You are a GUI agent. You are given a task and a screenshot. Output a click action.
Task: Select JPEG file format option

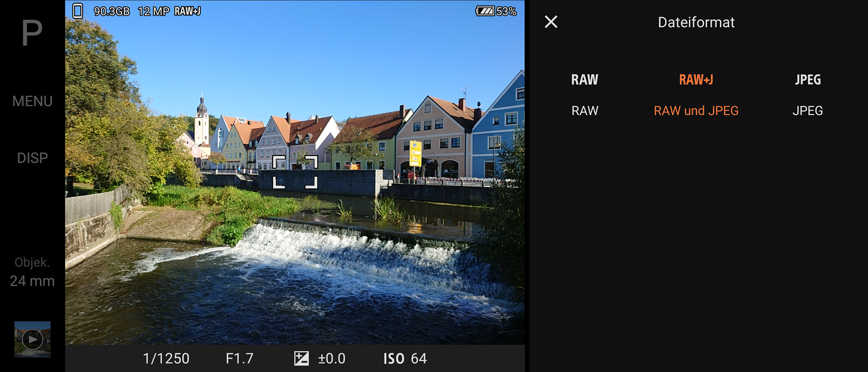(807, 95)
